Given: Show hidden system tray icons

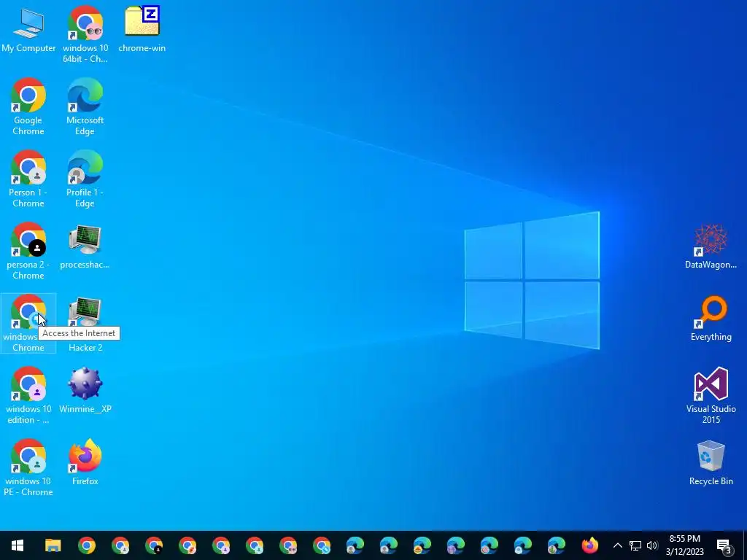Looking at the screenshot, I should (x=617, y=545).
